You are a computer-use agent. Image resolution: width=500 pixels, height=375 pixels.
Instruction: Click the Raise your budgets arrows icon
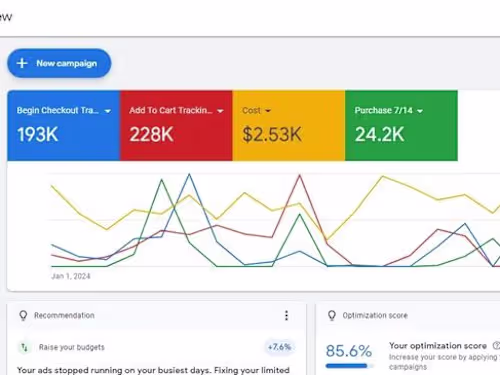click(x=24, y=347)
